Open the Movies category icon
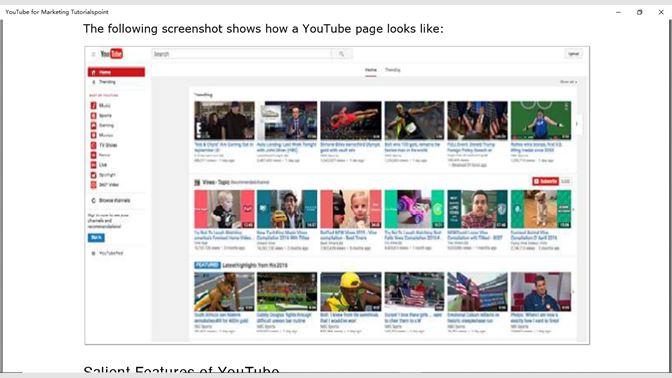Screen dimensions: 672x378 pyautogui.click(x=93, y=135)
